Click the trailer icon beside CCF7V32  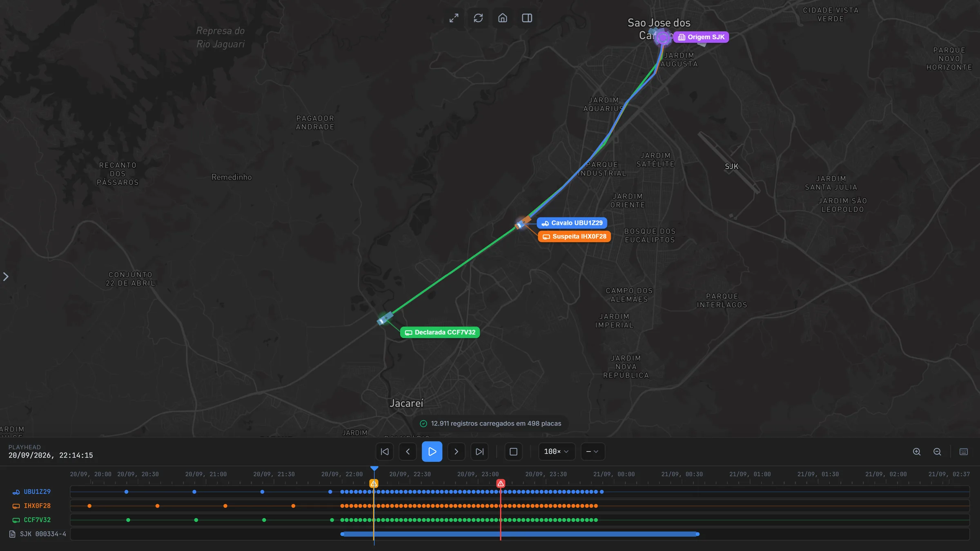tap(16, 520)
